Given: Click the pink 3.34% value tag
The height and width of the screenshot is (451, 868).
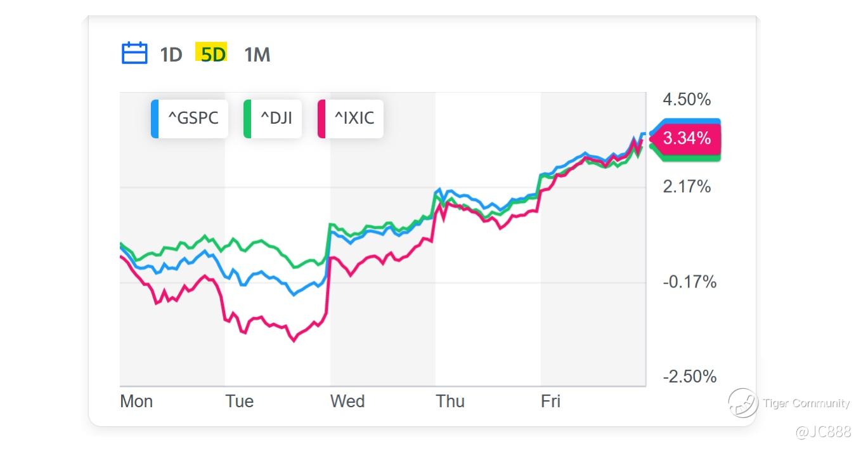Looking at the screenshot, I should coord(687,138).
